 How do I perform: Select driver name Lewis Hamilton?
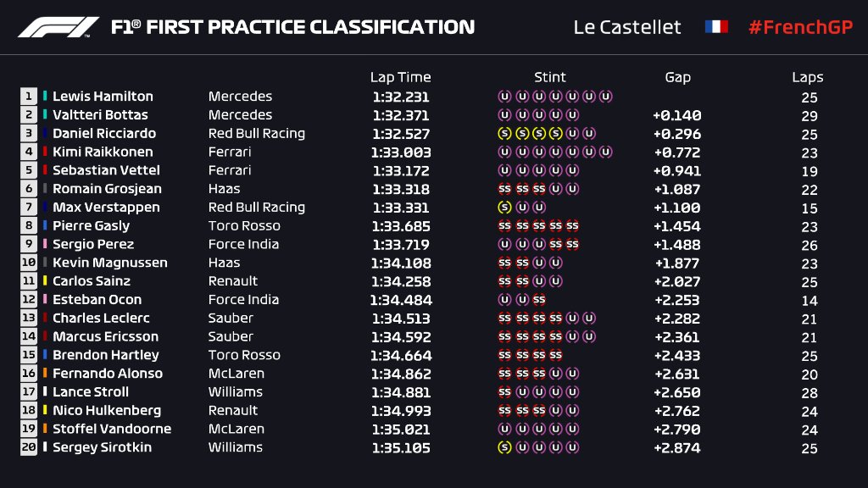click(103, 97)
